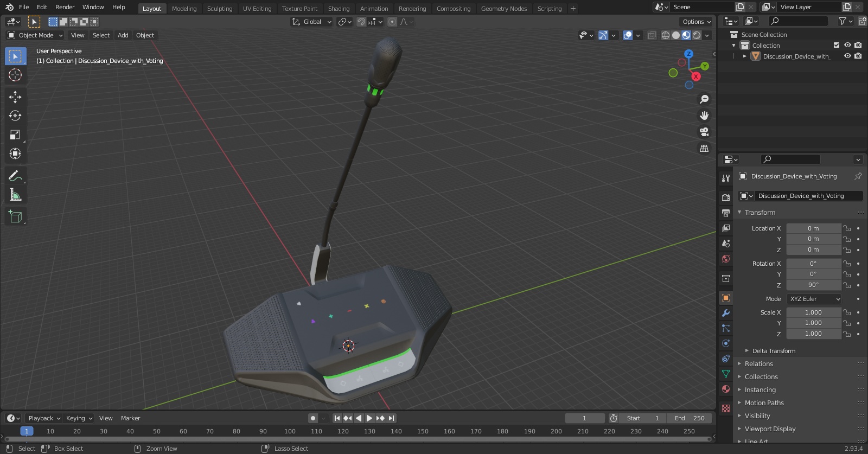Open the Tool properties tab
This screenshot has width=868, height=454.
726,178
